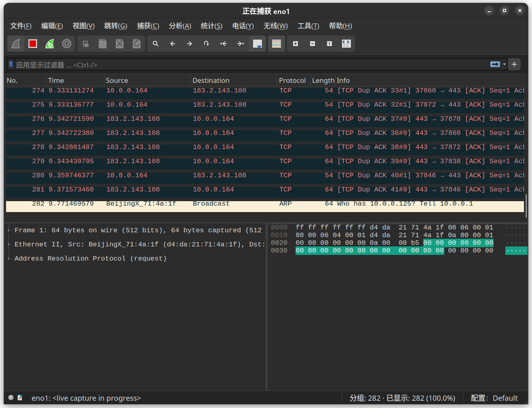Sort by the Destination column header
532x408 pixels.
point(234,80)
